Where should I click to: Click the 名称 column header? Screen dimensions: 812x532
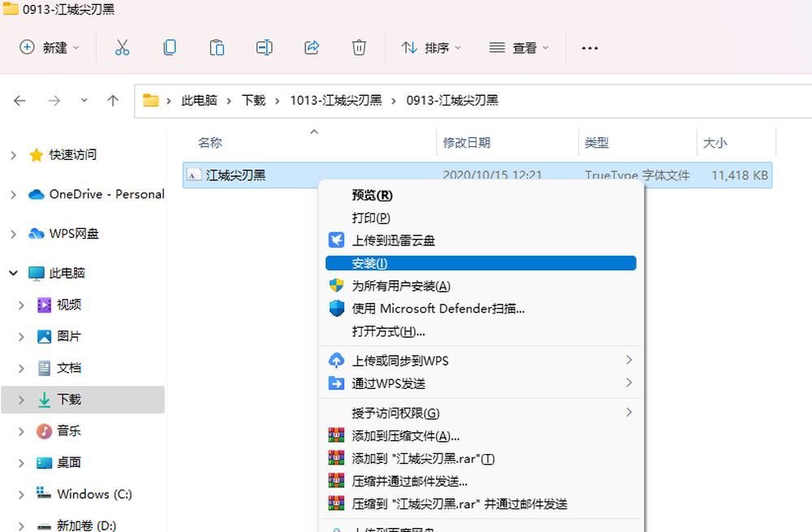(x=209, y=142)
